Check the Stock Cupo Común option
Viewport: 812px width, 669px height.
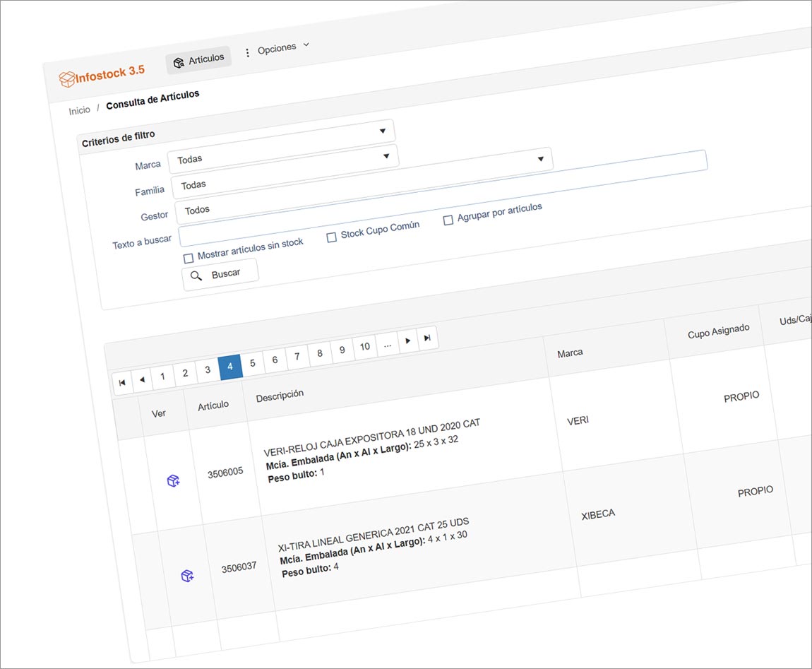pos(332,237)
